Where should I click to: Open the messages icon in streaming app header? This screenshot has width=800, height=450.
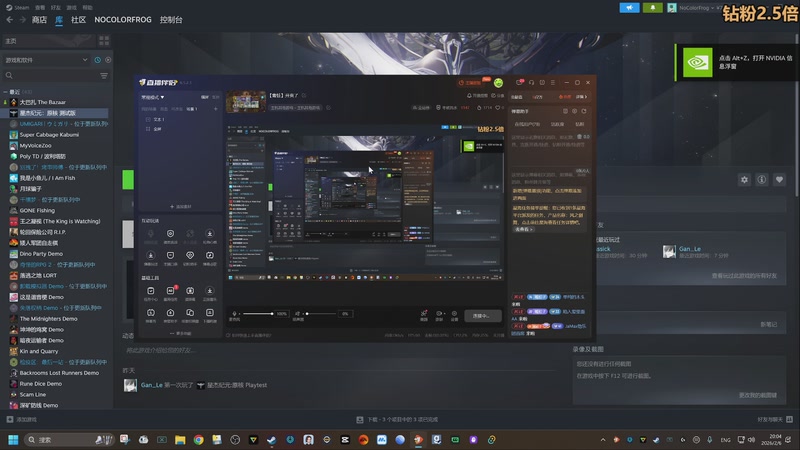point(519,82)
